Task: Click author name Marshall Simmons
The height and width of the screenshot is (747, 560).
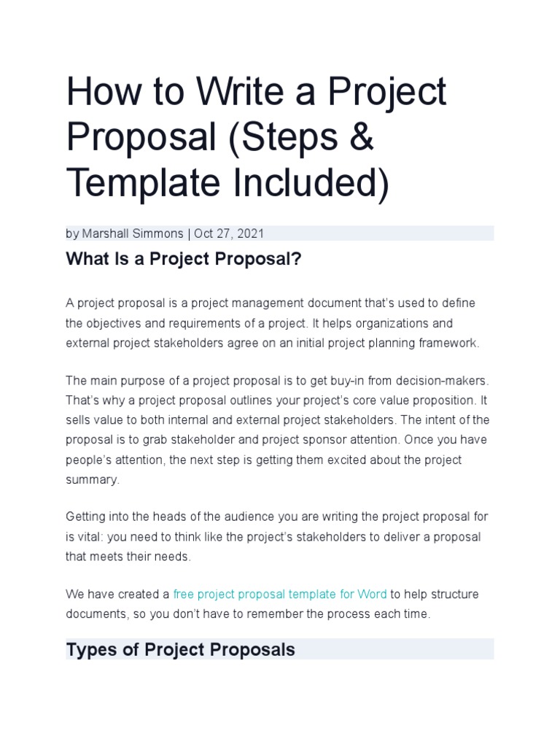Action: 133,233
